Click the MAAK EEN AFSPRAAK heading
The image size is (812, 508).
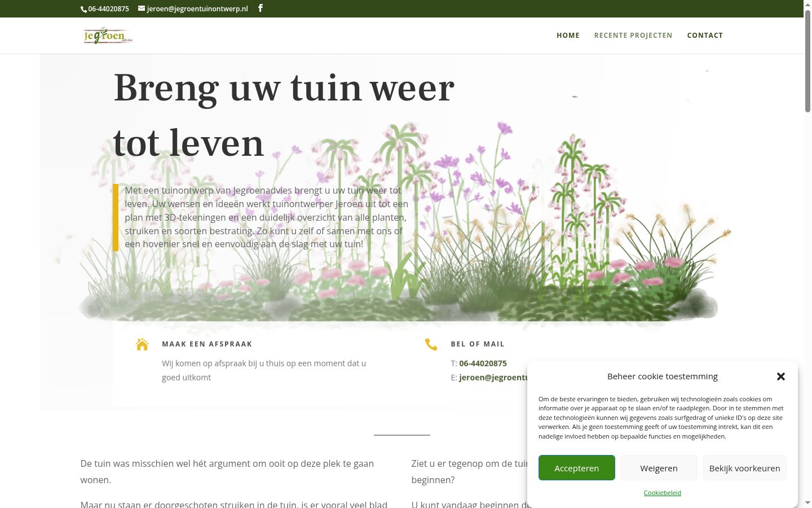click(207, 344)
